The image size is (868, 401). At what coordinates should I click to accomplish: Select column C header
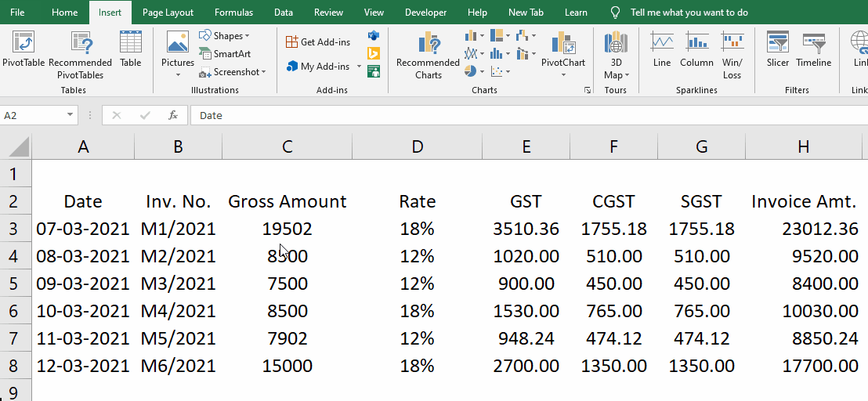287,146
